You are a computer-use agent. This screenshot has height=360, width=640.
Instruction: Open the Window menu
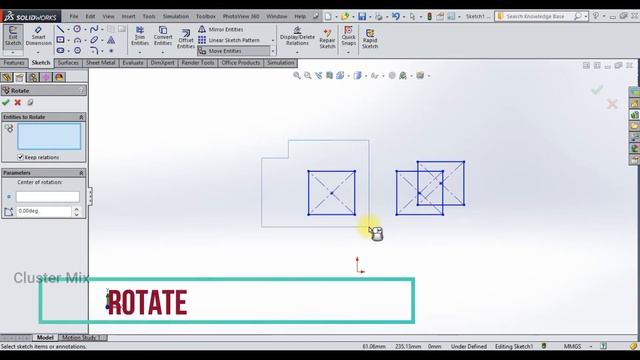pos(277,16)
